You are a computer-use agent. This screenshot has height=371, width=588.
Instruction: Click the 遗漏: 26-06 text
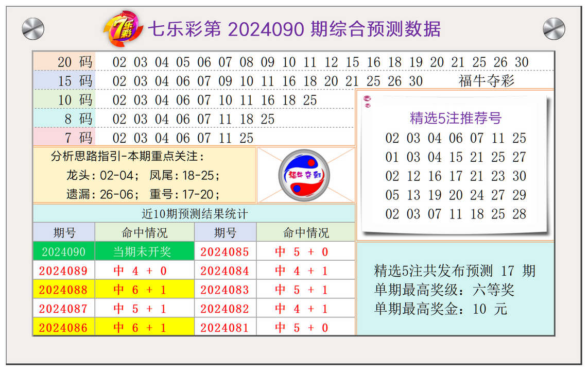coord(102,194)
